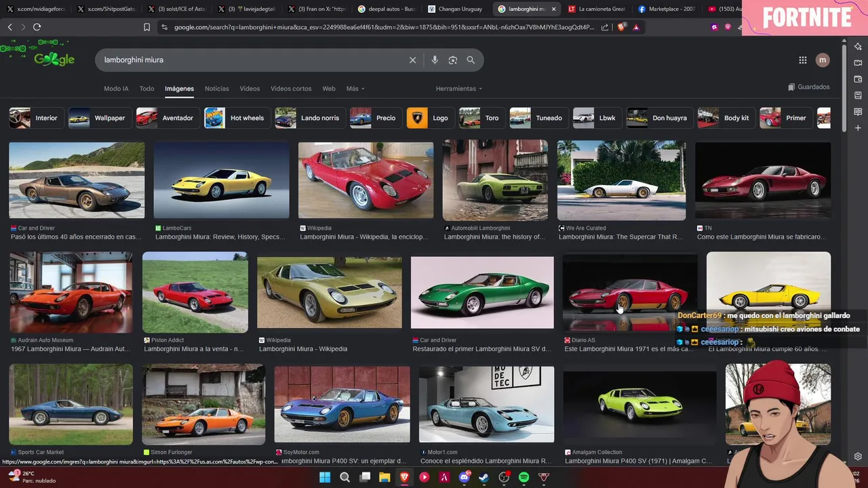The width and height of the screenshot is (868, 488).
Task: Filter images by Aventador chip
Action: 167,118
